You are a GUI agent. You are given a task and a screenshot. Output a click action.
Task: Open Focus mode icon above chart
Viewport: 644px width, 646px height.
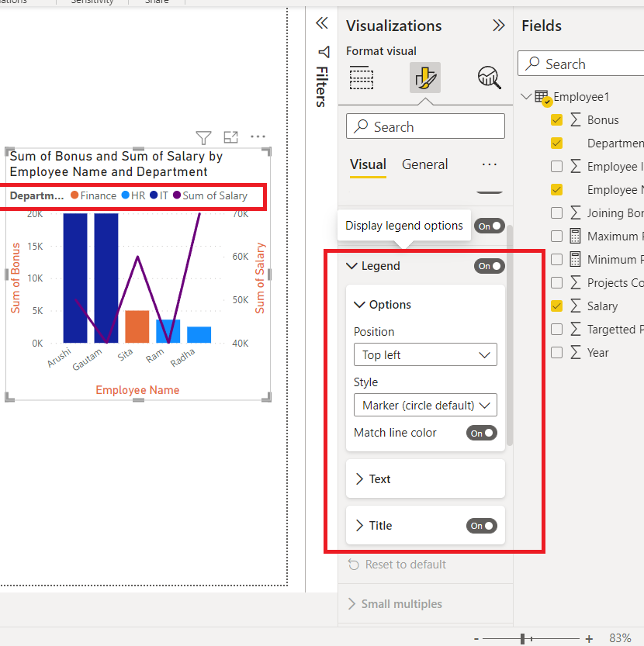[x=231, y=136]
